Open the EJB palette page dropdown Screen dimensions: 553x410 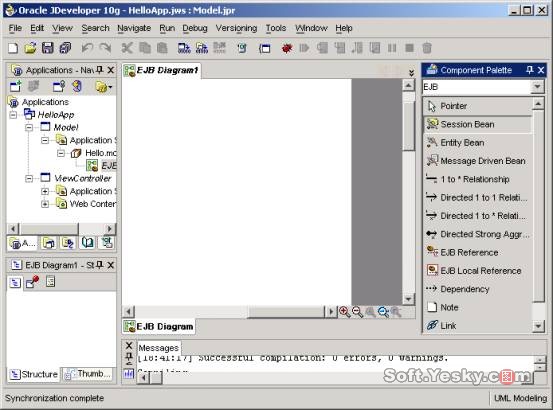coord(537,87)
